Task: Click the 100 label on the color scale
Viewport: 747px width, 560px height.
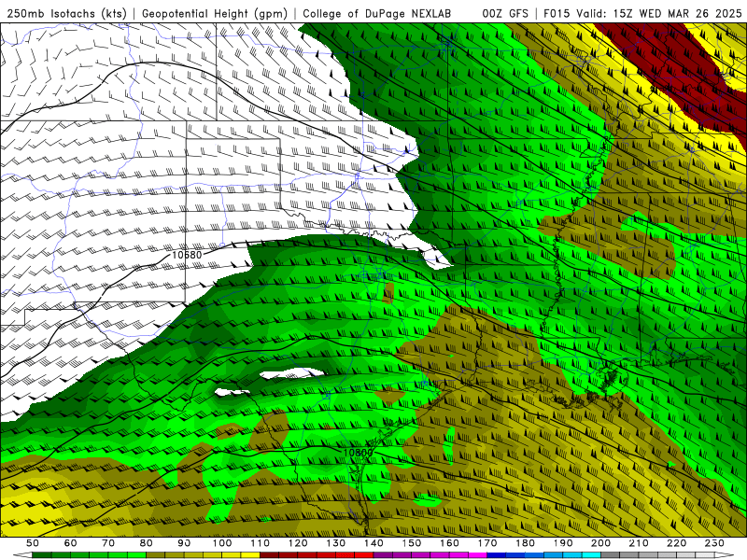Action: click(x=222, y=543)
